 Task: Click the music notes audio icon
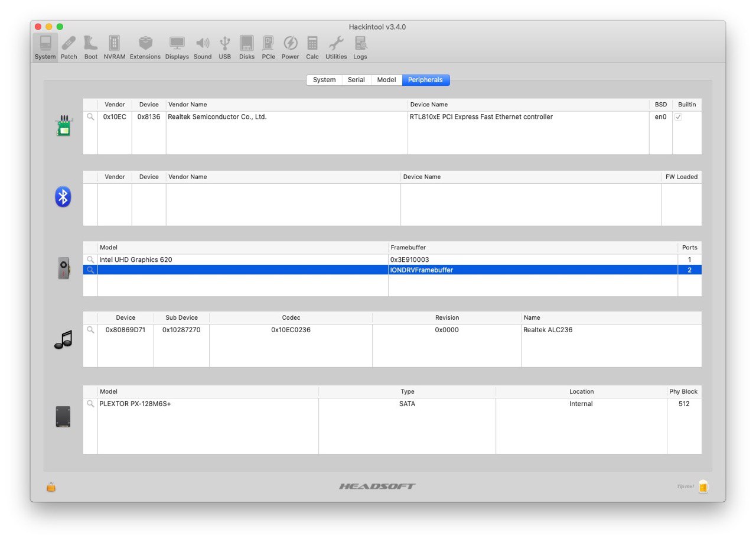[x=63, y=340]
